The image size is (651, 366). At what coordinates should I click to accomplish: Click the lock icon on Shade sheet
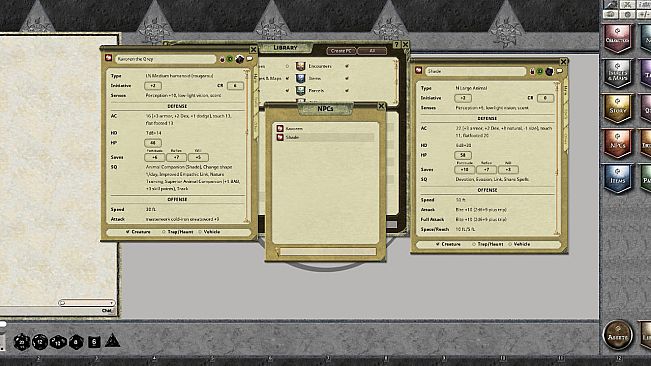[532, 71]
